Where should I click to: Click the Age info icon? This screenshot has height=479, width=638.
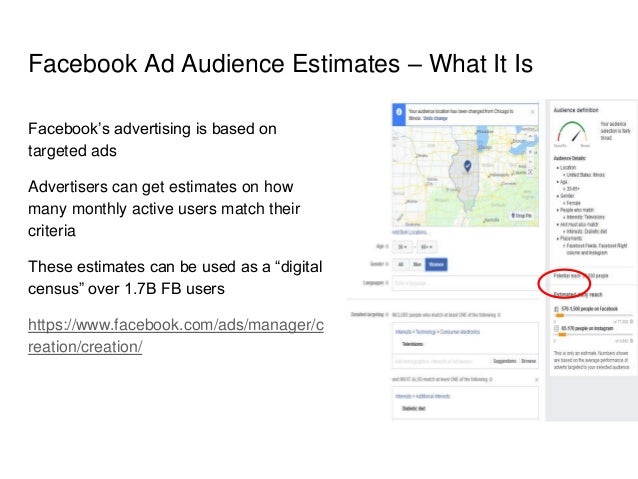[387, 246]
